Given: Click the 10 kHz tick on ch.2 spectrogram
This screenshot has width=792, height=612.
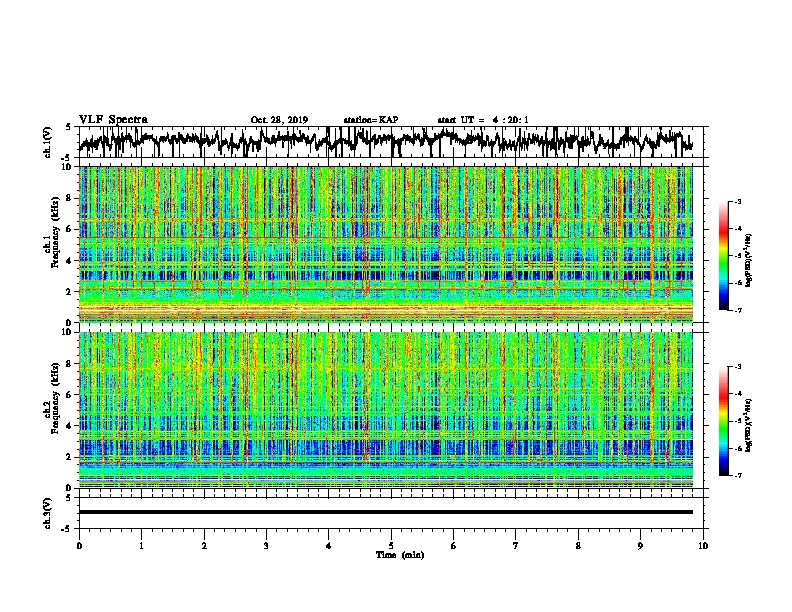Looking at the screenshot, I should pyautogui.click(x=68, y=332).
